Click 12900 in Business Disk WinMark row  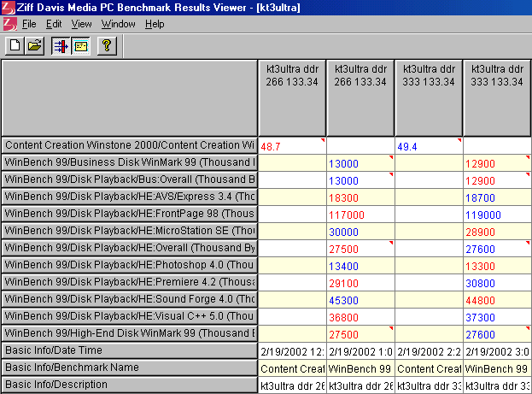(497, 163)
